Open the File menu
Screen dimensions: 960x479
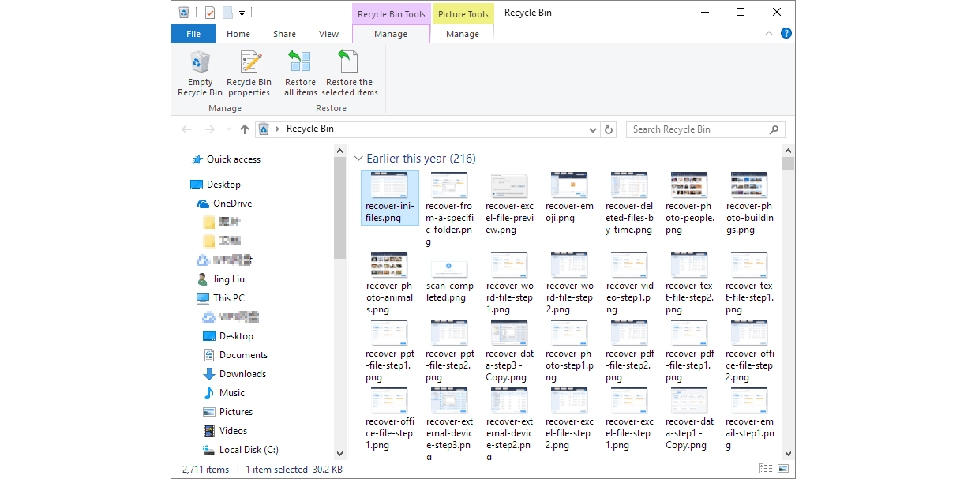tap(193, 34)
